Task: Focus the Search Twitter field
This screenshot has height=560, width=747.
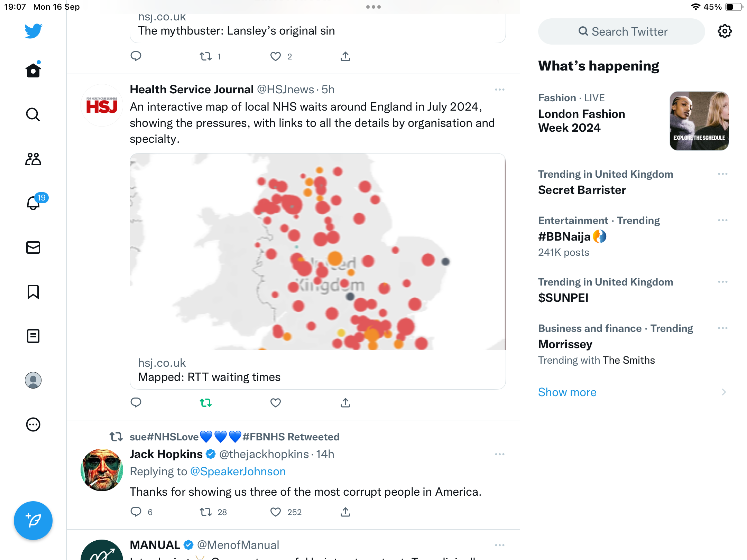Action: click(621, 31)
